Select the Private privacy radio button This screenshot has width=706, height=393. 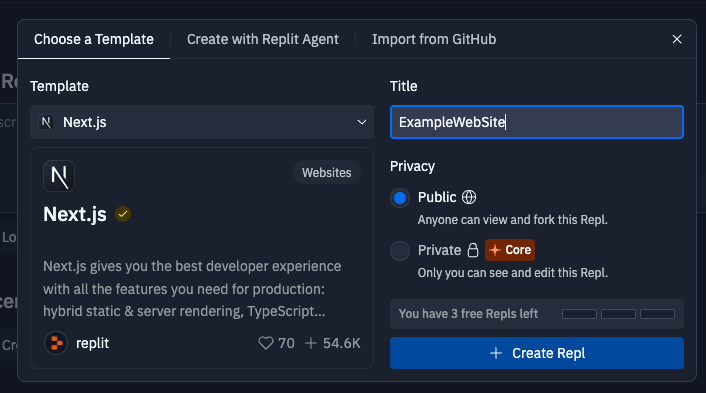pos(400,251)
